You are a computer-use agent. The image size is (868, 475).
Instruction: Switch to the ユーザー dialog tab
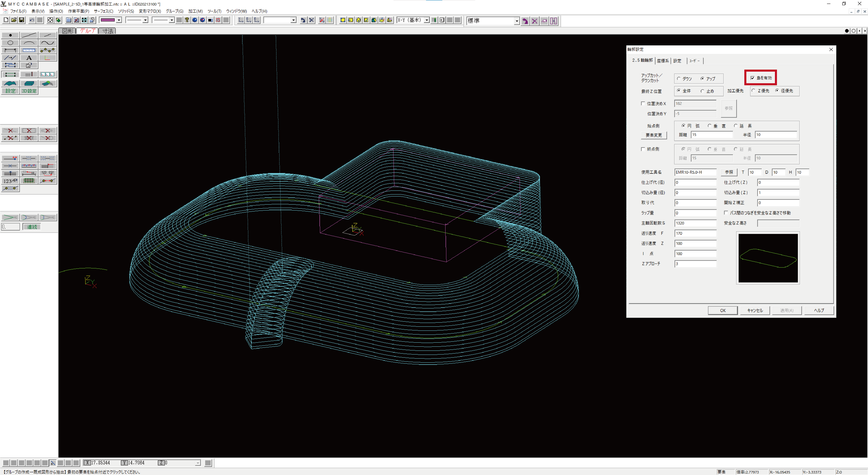point(695,61)
